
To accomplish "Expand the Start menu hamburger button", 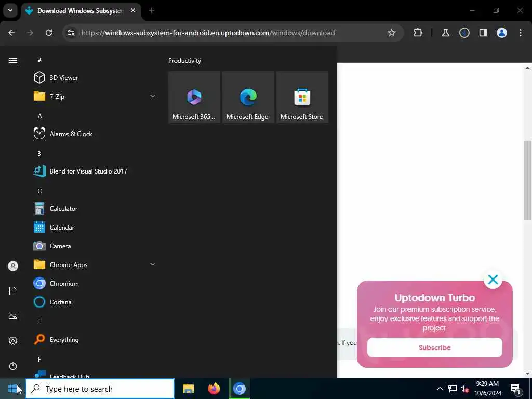I will click(x=13, y=60).
